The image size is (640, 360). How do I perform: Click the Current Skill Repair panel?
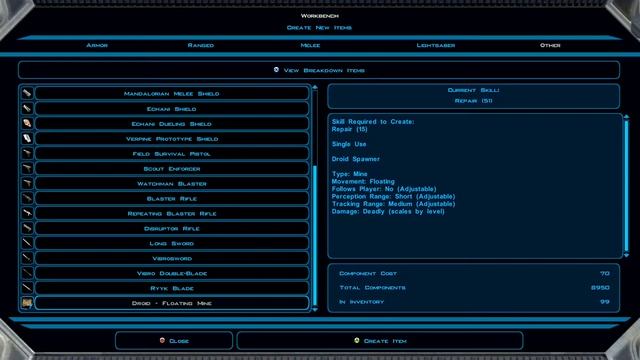click(x=473, y=96)
